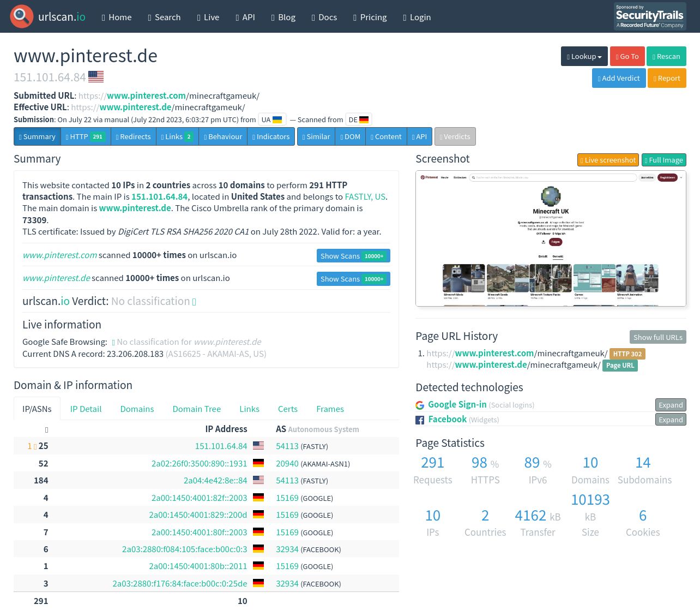The width and height of the screenshot is (700, 610).
Task: Open the www.pinterest.de main domain link in summary
Action: pos(135,208)
